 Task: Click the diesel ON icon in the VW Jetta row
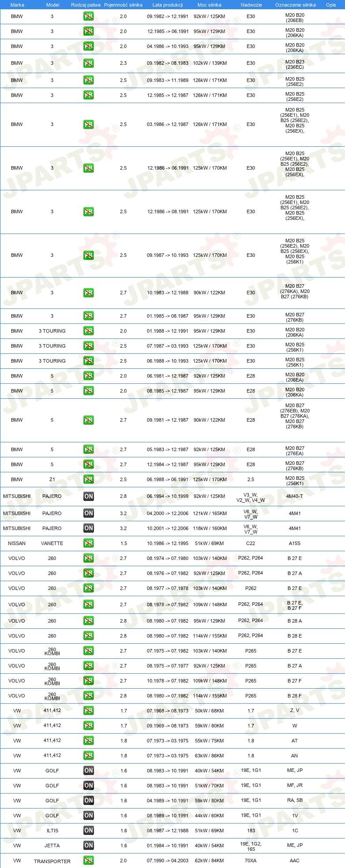click(x=89, y=846)
